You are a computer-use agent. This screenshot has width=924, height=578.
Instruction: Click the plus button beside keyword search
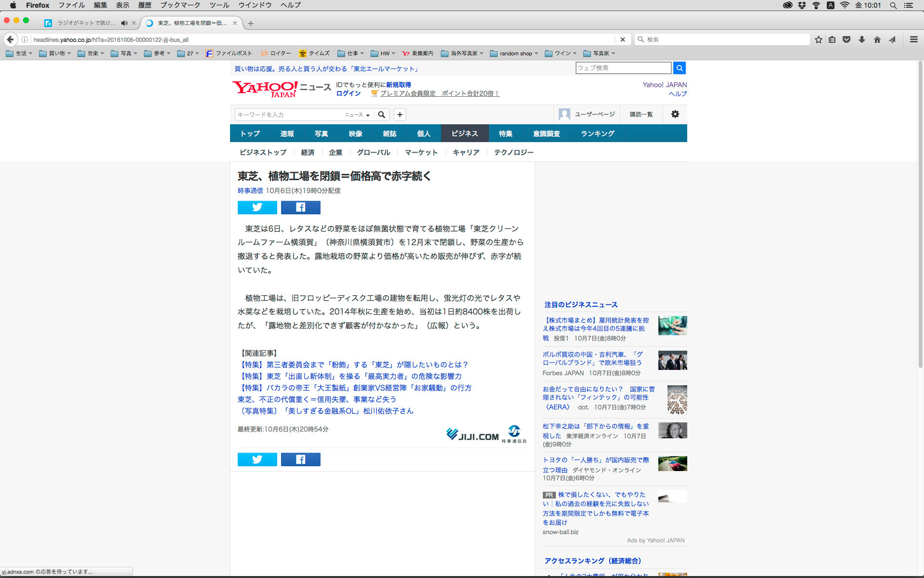pos(399,115)
